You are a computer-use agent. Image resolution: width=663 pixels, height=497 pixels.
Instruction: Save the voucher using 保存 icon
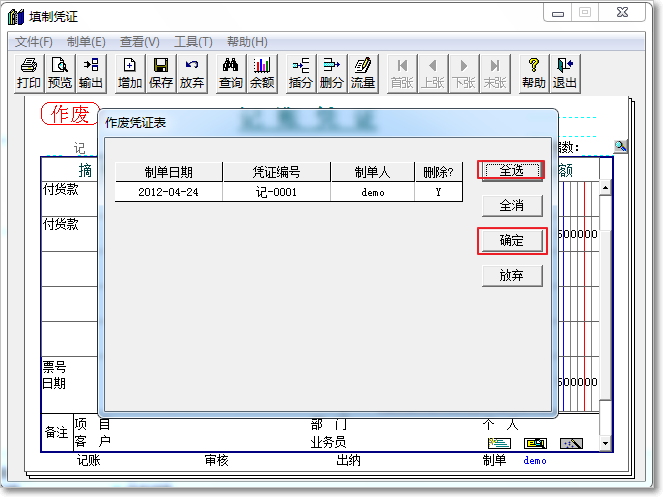pos(161,73)
